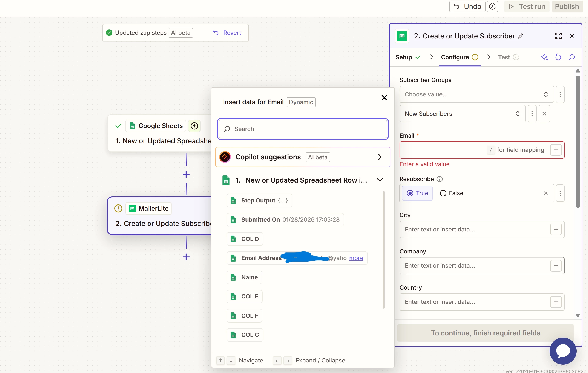Select True for Resubscribe
Image resolution: width=588 pixels, height=373 pixels.
click(417, 193)
